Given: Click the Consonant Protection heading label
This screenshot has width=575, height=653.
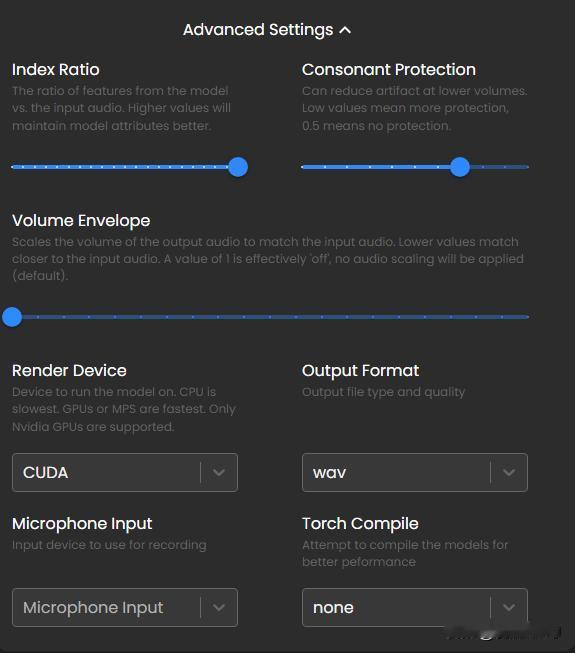Looking at the screenshot, I should [x=389, y=70].
